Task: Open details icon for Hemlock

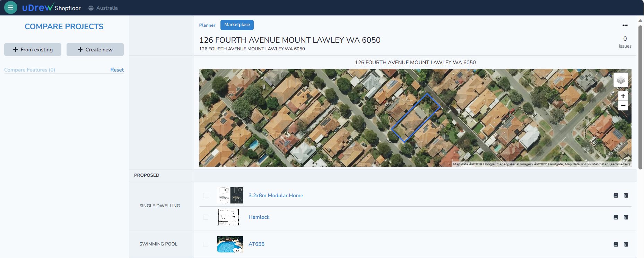Action: 616,217
